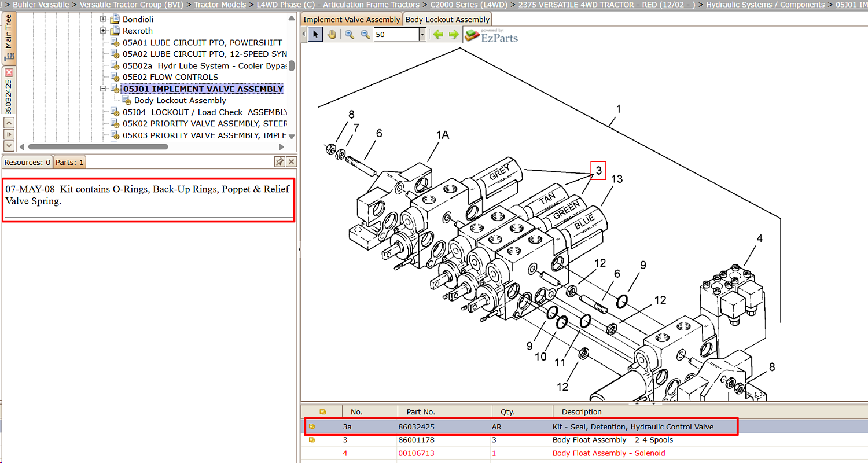Select the 05A01 LUBE CIRCUIT PTO, POWERSHIFT item

tap(203, 42)
